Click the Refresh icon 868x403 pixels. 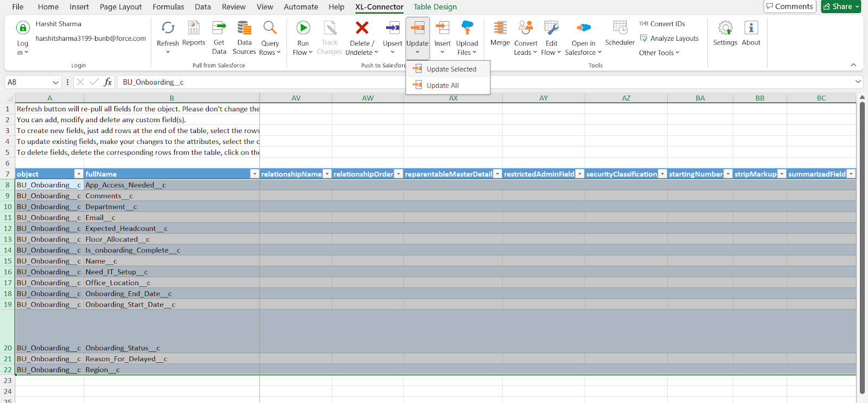(x=168, y=28)
